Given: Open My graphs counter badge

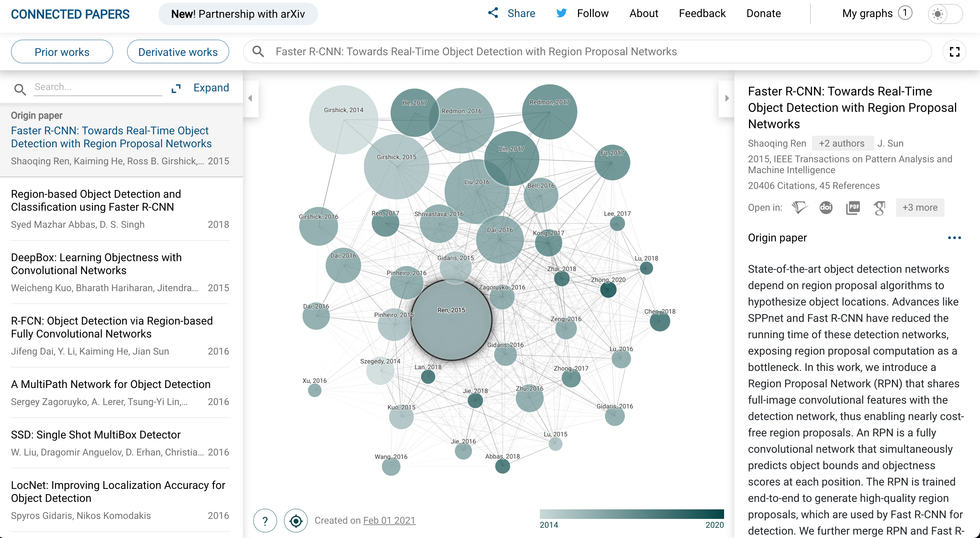Looking at the screenshot, I should 905,13.
